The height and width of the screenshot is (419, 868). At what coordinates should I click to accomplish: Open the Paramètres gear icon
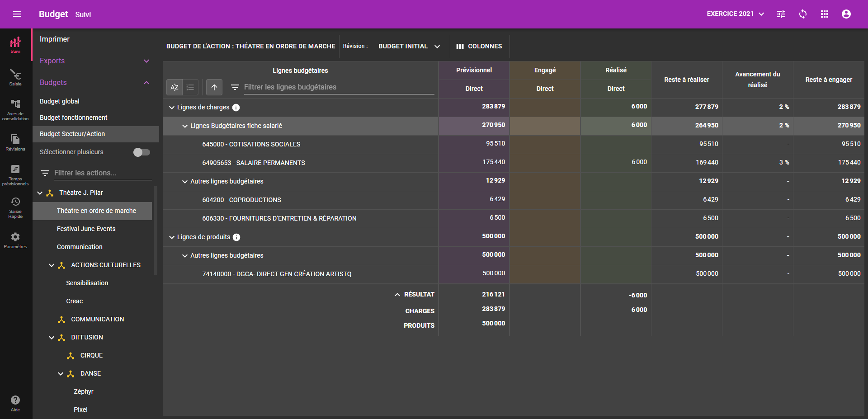[x=15, y=237]
